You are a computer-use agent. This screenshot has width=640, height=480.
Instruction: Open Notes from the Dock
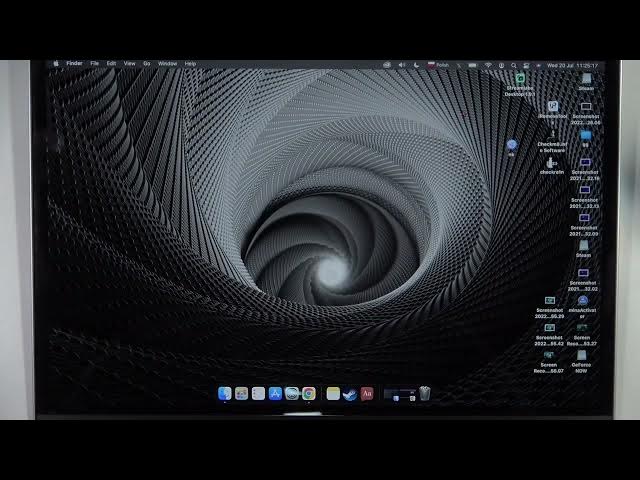point(333,393)
